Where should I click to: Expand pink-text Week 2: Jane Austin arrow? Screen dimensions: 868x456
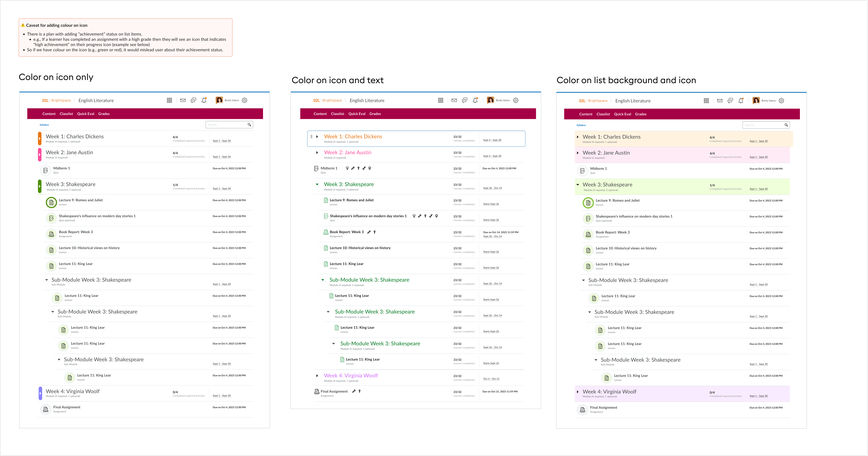(x=317, y=153)
